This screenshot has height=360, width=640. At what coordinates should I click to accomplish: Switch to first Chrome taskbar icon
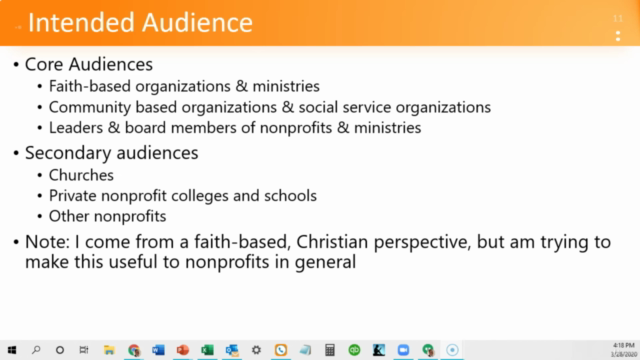[133, 350]
